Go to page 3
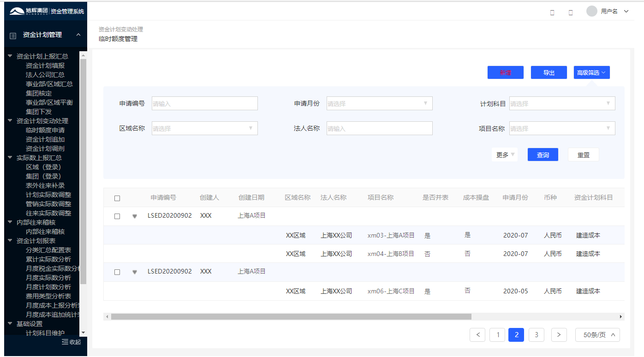Image resolution: width=644 pixels, height=357 pixels. point(537,335)
